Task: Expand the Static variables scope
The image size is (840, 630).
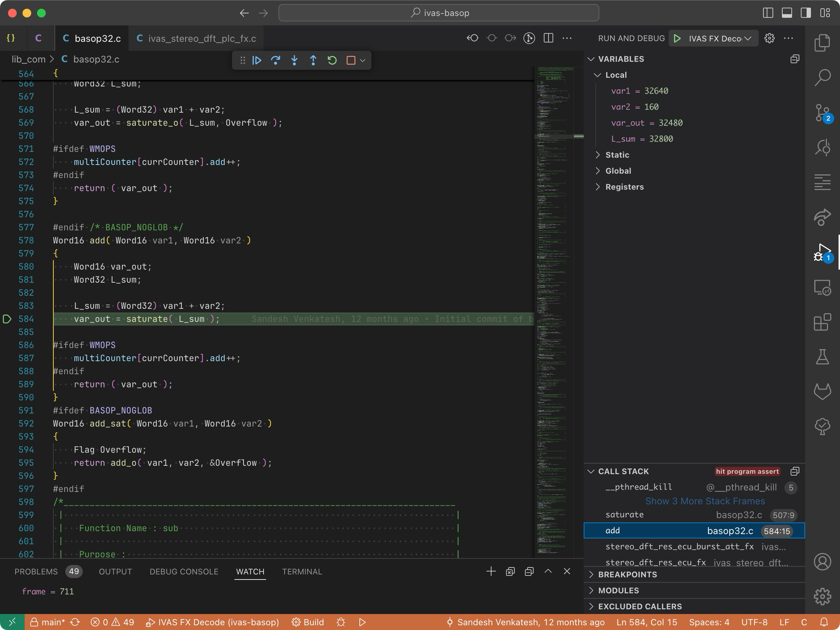Action: coord(617,155)
